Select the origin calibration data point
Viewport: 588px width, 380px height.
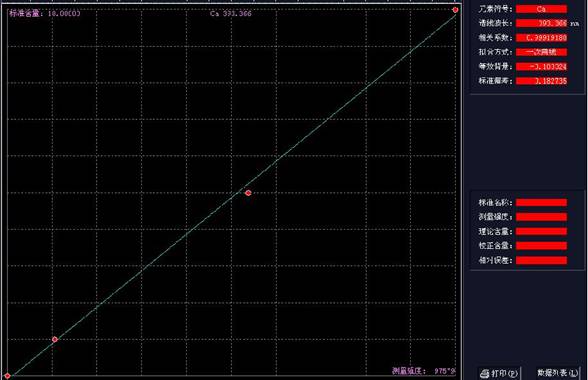click(8, 375)
